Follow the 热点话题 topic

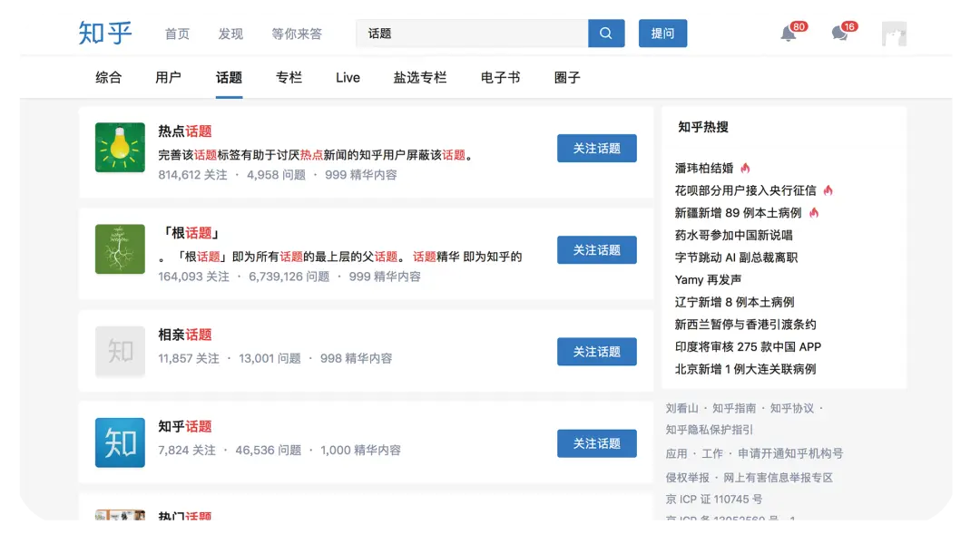[x=596, y=149]
